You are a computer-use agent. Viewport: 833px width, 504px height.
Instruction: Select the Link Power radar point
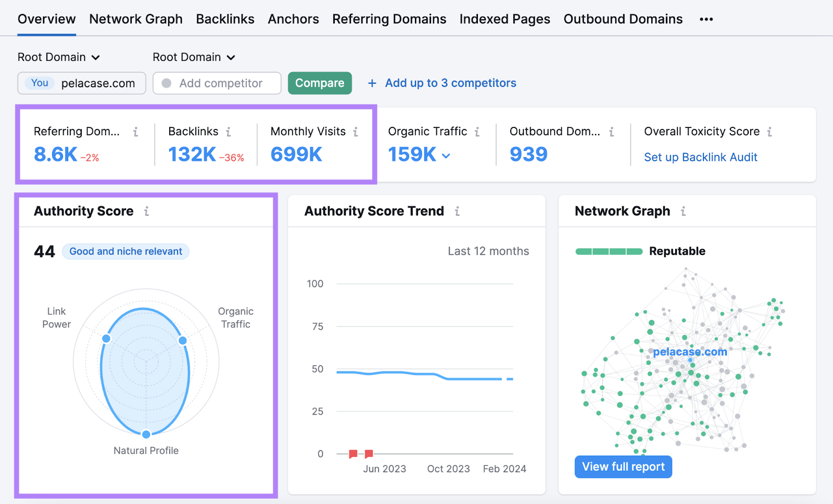tap(106, 339)
